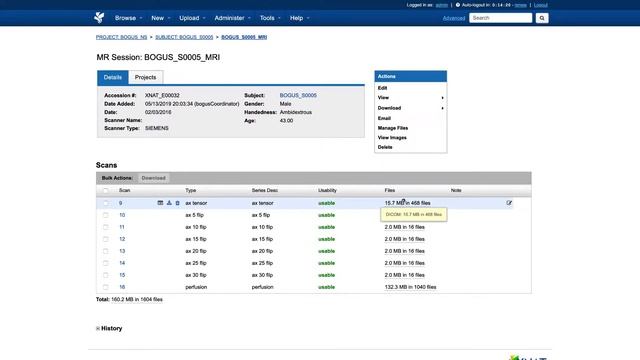The image size is (640, 360).
Task: Click the Files column header
Action: pos(389,191)
